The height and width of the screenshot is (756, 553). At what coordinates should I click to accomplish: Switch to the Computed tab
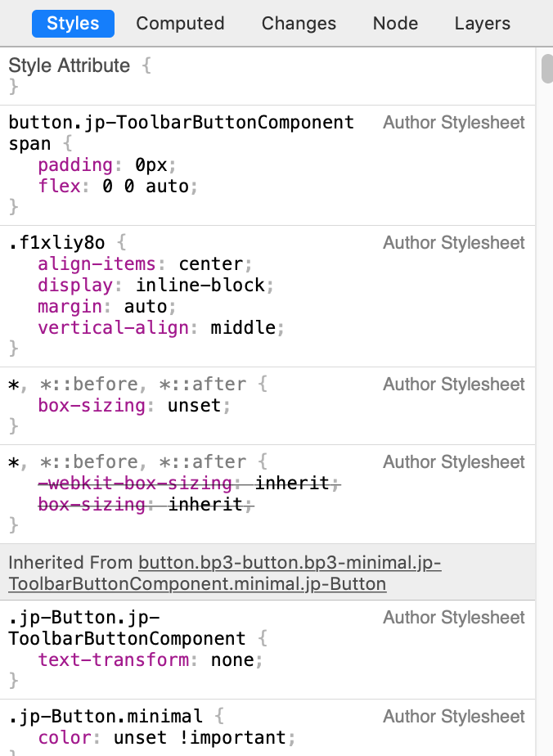[180, 24]
